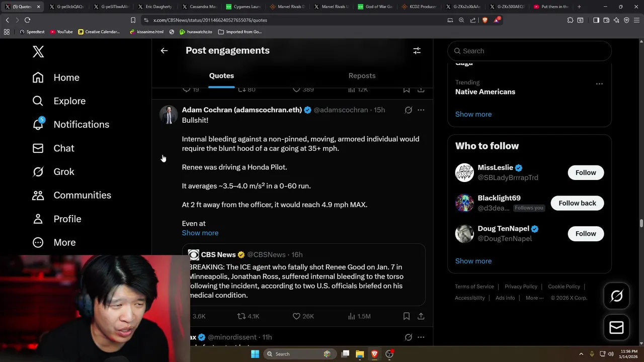
Task: Open Privacy Policy link
Action: point(521,287)
